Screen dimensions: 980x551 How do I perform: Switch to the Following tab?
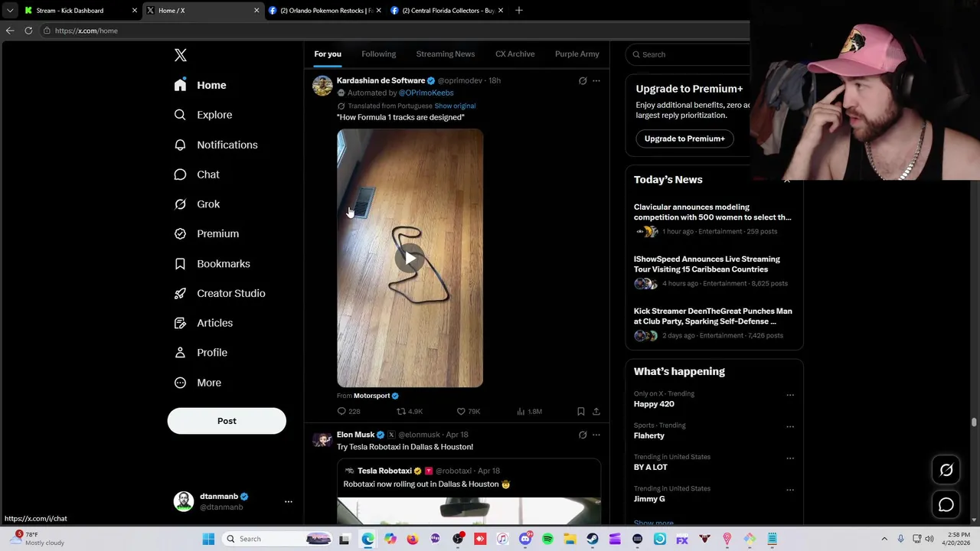click(379, 54)
